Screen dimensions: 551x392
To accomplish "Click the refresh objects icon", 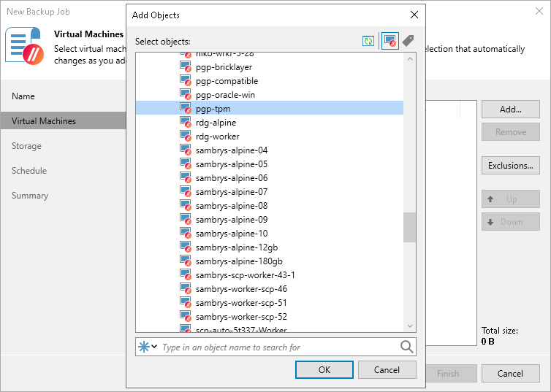I will coord(368,41).
